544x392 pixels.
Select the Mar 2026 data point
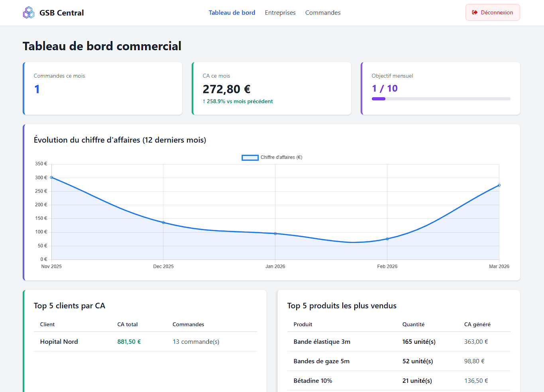point(499,185)
